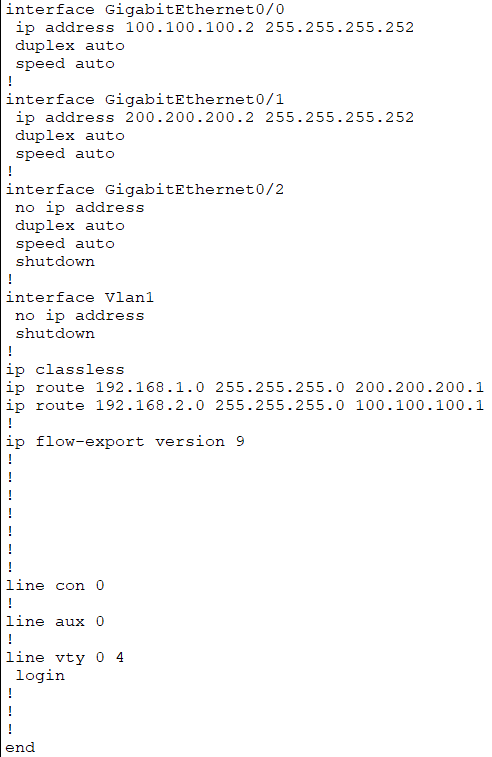The height and width of the screenshot is (757, 492).
Task: Click next-hop address 100.100.100.1
Action: [x=420, y=405]
